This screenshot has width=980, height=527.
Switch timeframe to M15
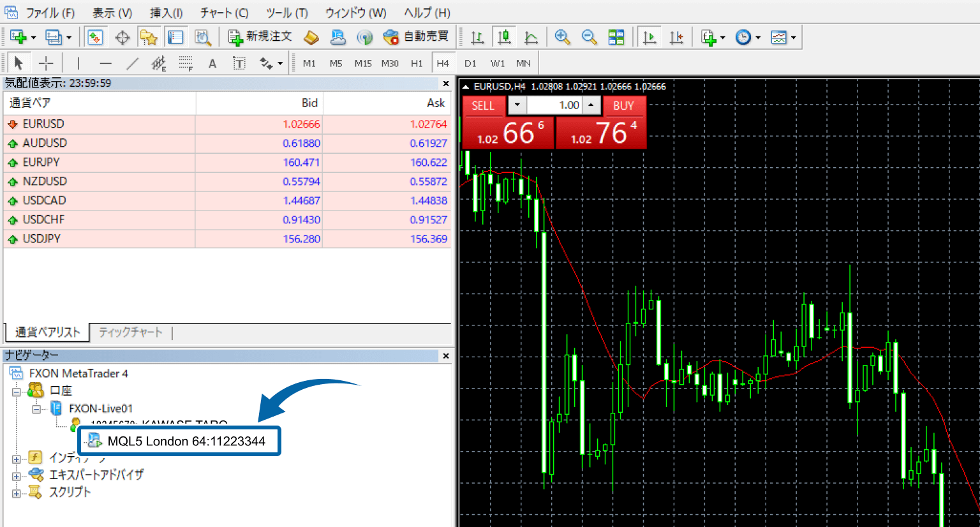[363, 63]
